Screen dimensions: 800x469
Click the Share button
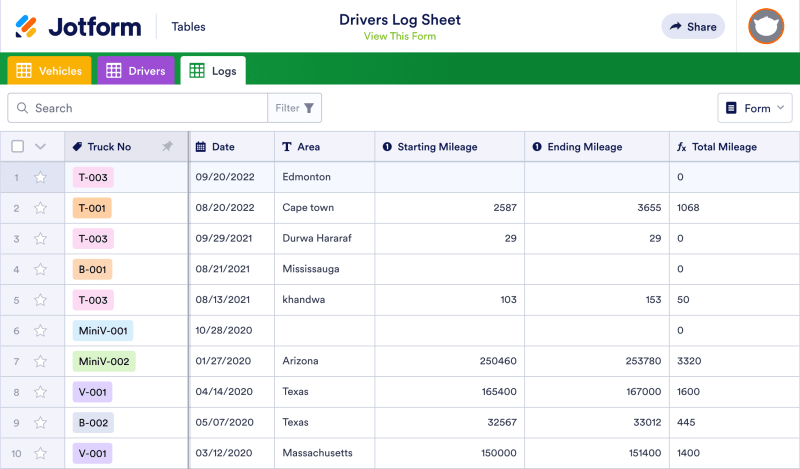point(693,27)
